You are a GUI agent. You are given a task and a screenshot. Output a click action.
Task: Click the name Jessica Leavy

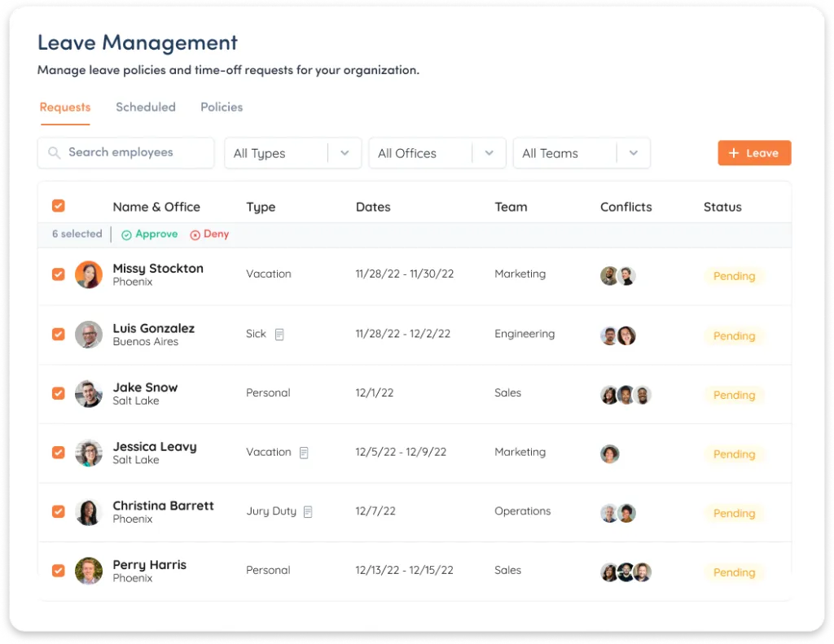(155, 447)
